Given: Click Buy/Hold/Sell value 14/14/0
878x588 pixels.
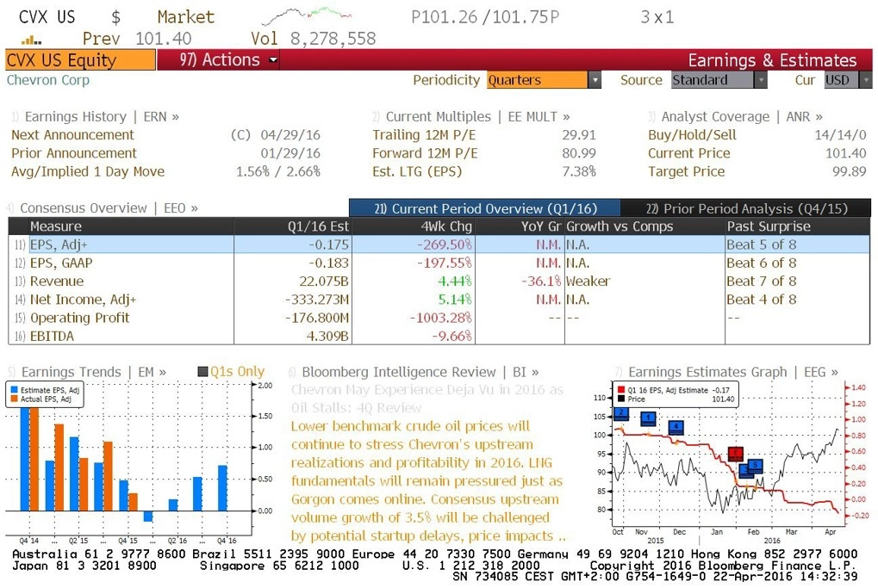Looking at the screenshot, I should (840, 135).
